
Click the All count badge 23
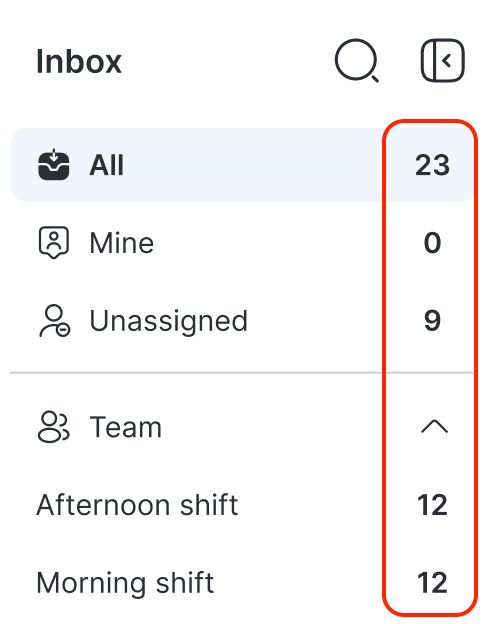[x=433, y=165]
